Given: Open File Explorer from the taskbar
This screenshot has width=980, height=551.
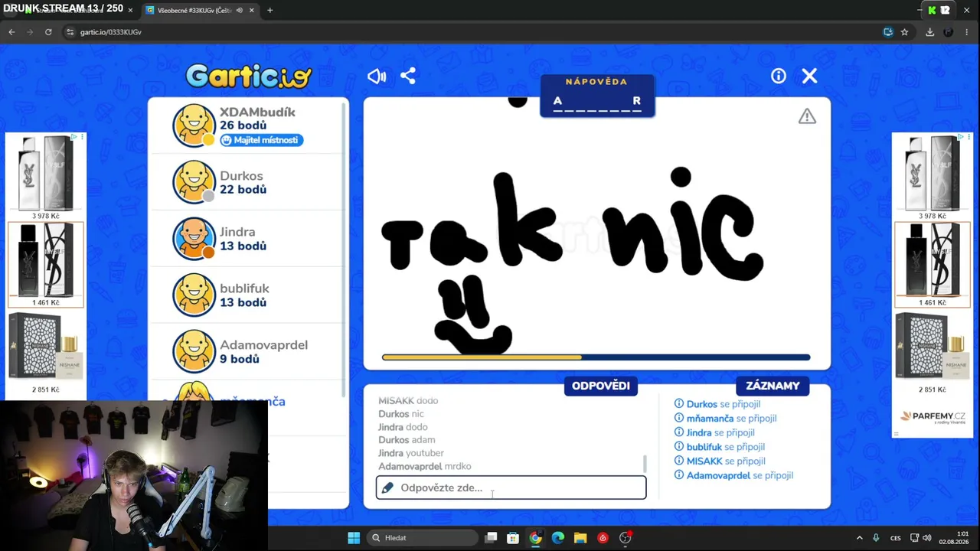Looking at the screenshot, I should coord(580,538).
